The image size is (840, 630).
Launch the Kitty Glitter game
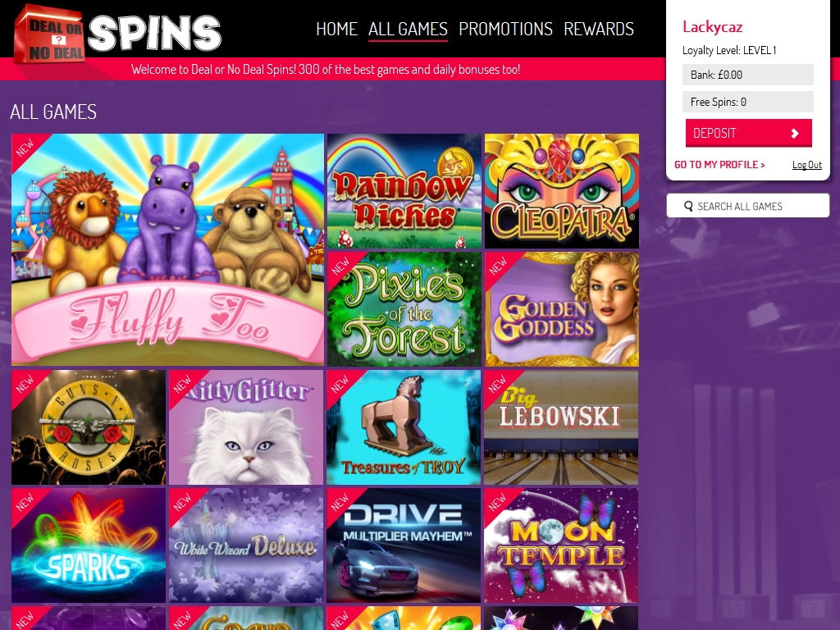click(x=246, y=427)
